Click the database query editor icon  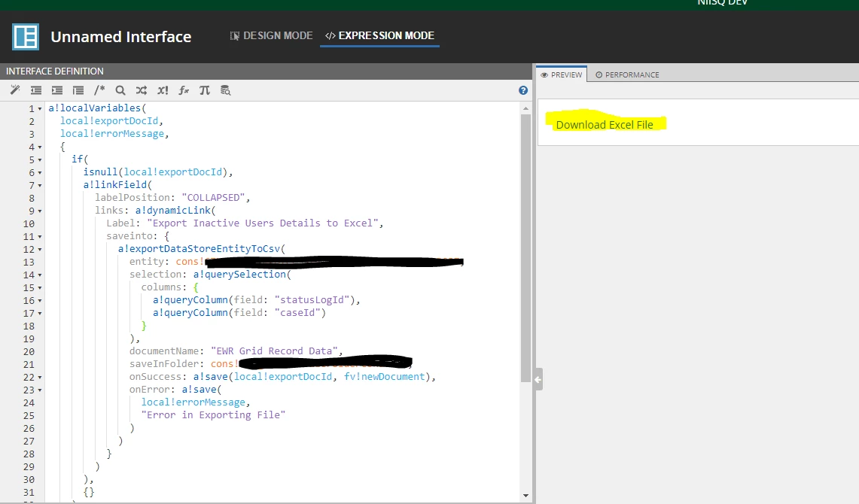click(x=225, y=90)
